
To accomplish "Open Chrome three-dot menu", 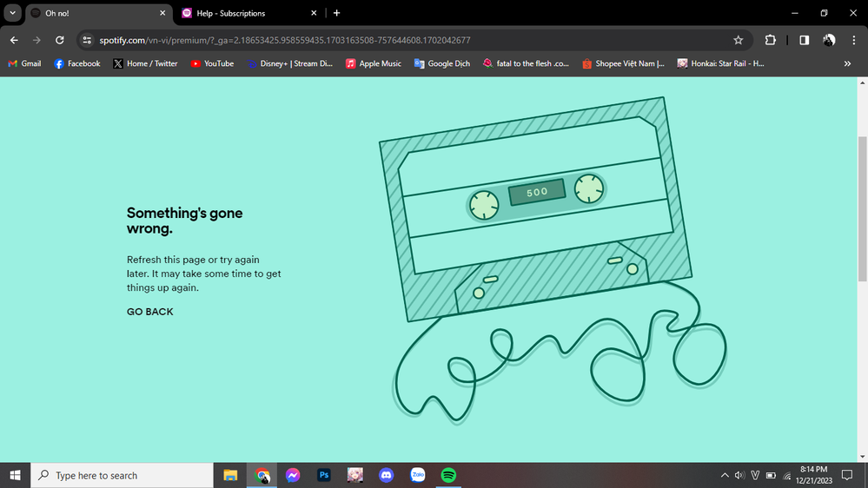I will (853, 40).
